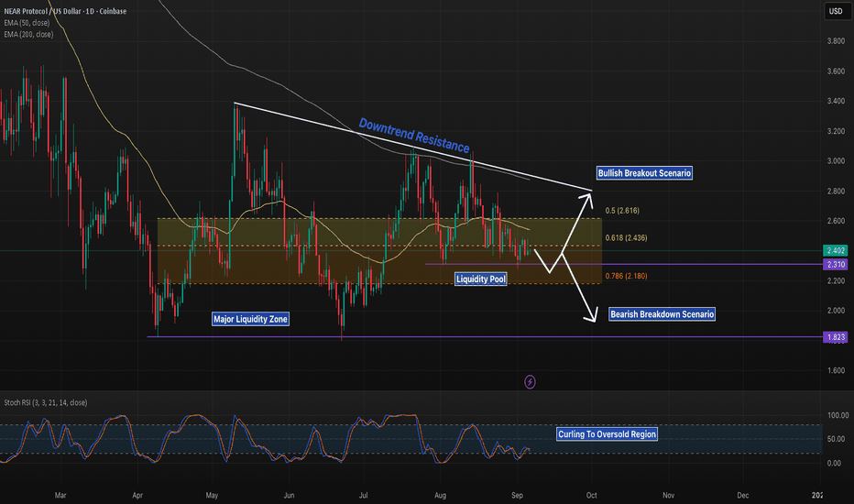Click the purple lightning bolt event icon
Screen dimensions: 854x504
click(530, 380)
